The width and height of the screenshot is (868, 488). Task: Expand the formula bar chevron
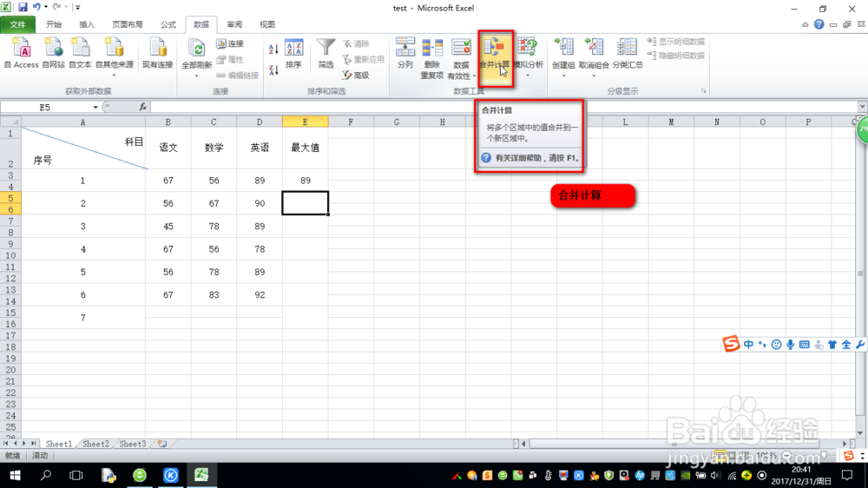tap(863, 106)
